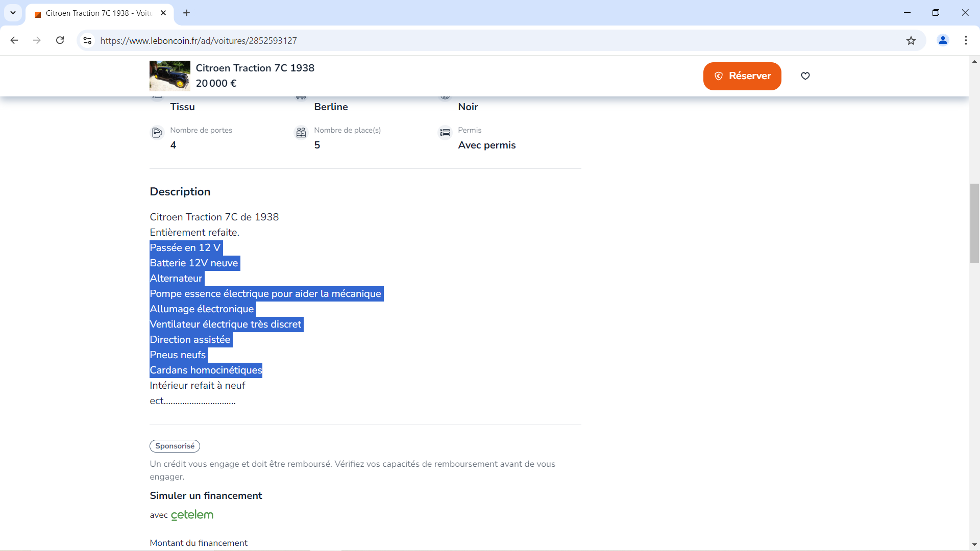Click the cetelem logo link
The image size is (980, 551).
pyautogui.click(x=192, y=515)
